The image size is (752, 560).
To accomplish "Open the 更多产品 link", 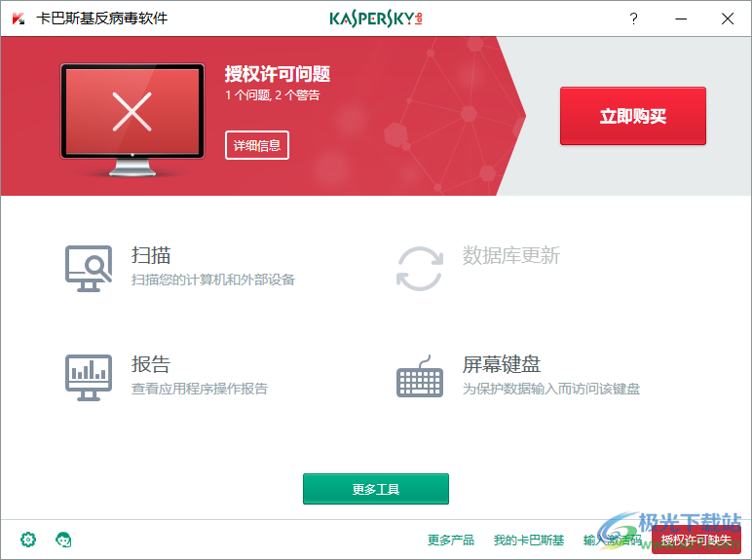I will [x=451, y=541].
